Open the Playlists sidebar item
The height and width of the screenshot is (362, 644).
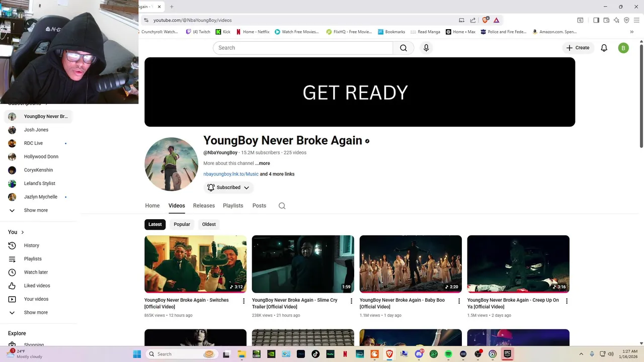click(38, 259)
